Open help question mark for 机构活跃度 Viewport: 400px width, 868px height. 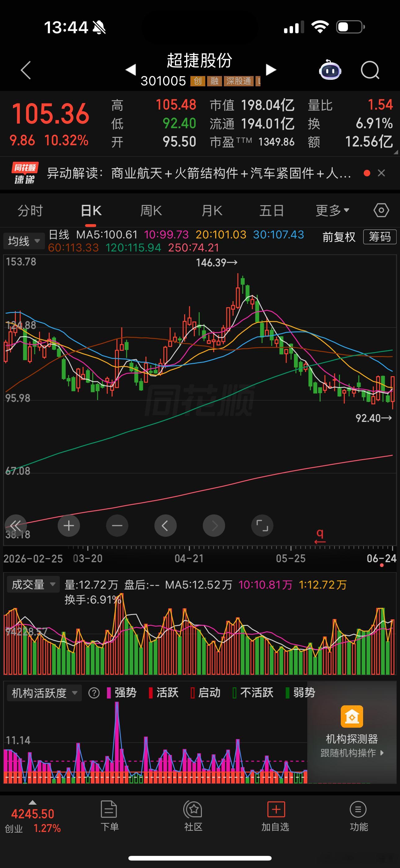(x=94, y=693)
